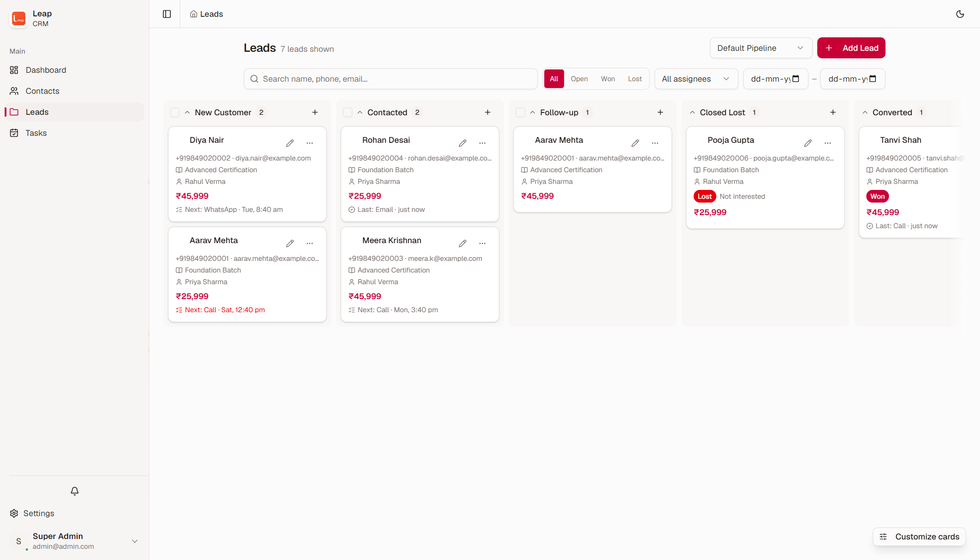Open more options on Pooja Gupta card
980x560 pixels.
(x=828, y=143)
